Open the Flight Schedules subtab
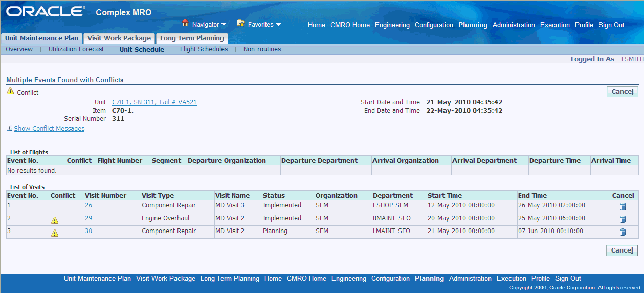Viewport: 644px width, 293px height. click(x=204, y=49)
